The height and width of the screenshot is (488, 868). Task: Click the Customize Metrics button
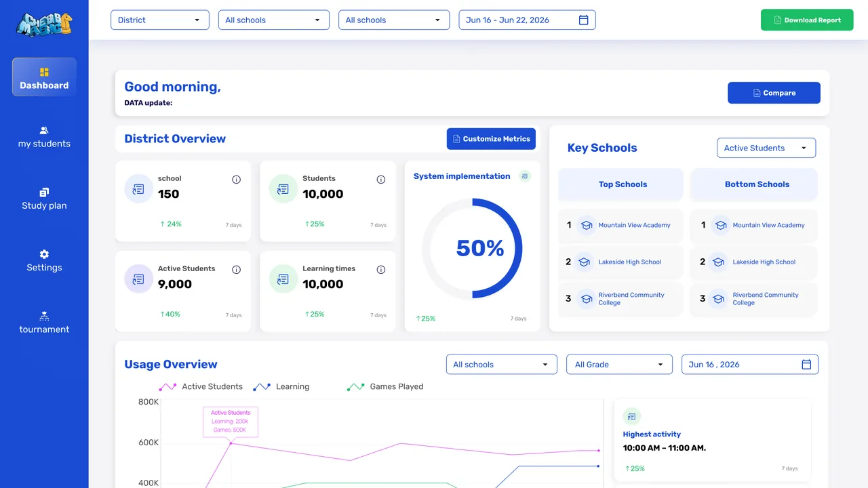[491, 139]
